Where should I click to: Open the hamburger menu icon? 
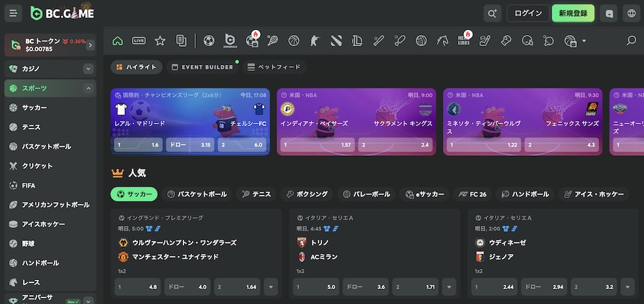pos(13,13)
